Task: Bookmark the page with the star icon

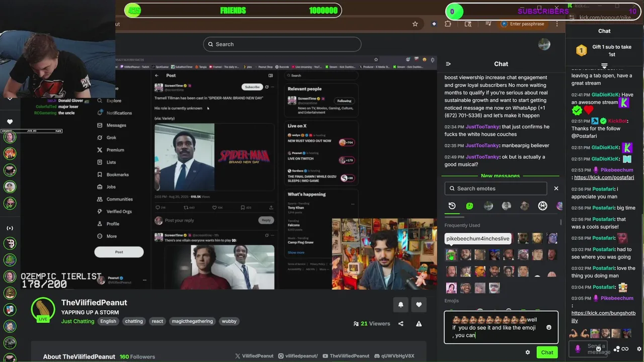Action: [x=415, y=24]
